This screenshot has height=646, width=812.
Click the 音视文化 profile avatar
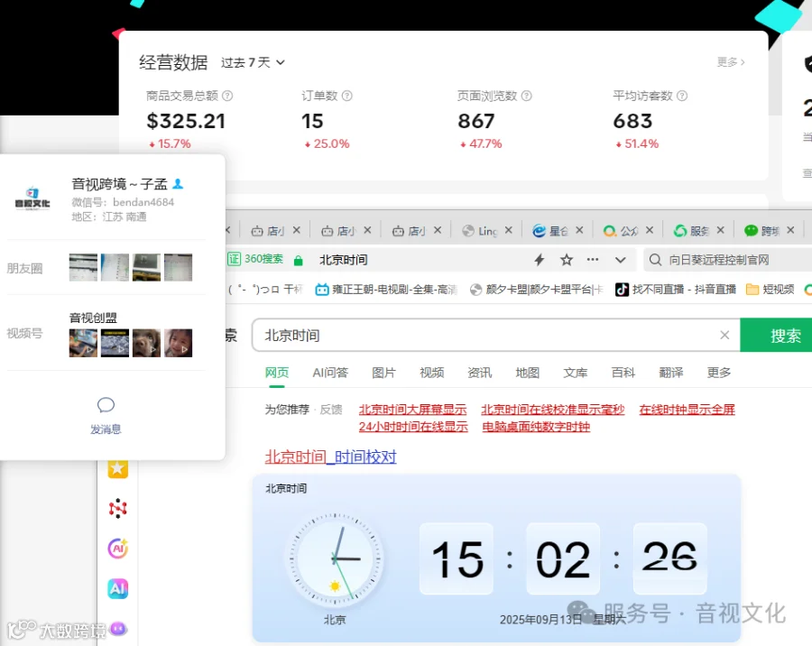pyautogui.click(x=32, y=199)
